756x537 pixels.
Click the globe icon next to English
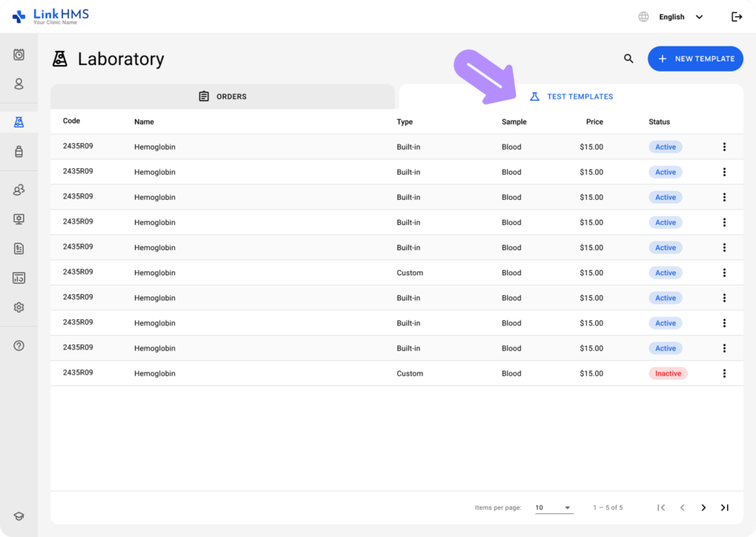coord(642,16)
